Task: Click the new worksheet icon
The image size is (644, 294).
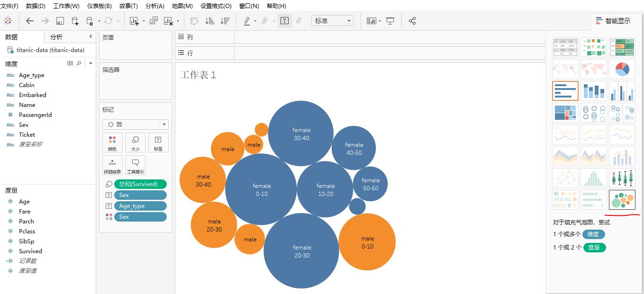Action: coord(134,21)
